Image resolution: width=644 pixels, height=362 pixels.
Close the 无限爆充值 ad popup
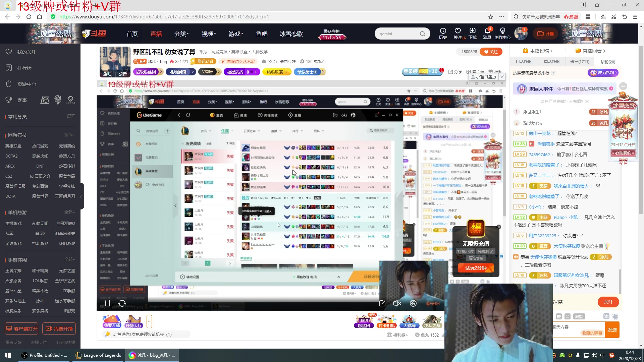[x=499, y=227]
